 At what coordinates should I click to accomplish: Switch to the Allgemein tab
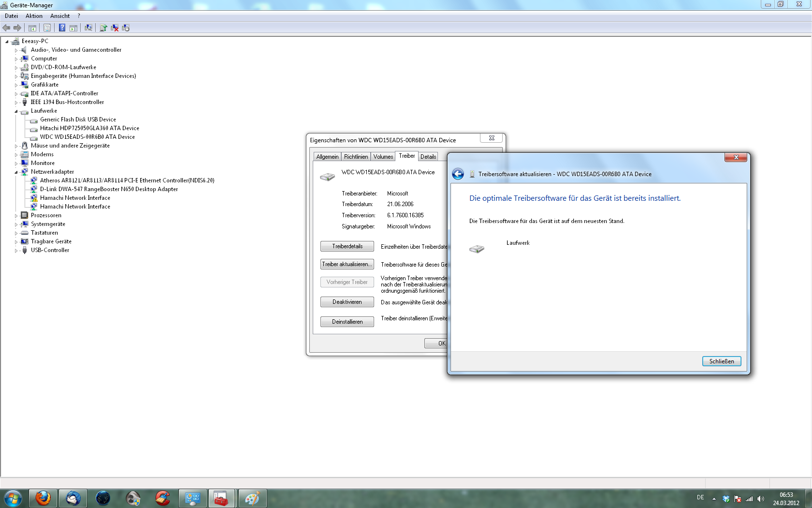coord(327,157)
